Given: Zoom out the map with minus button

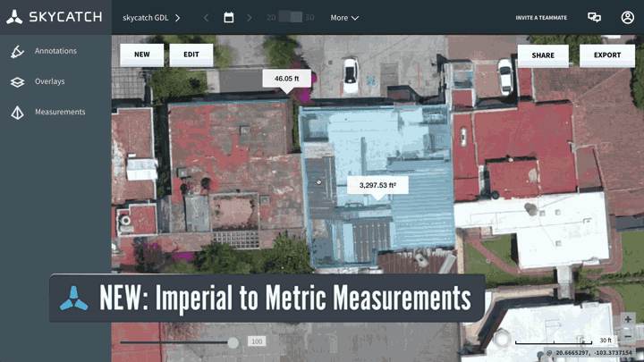Looking at the screenshot, I should tap(628, 337).
